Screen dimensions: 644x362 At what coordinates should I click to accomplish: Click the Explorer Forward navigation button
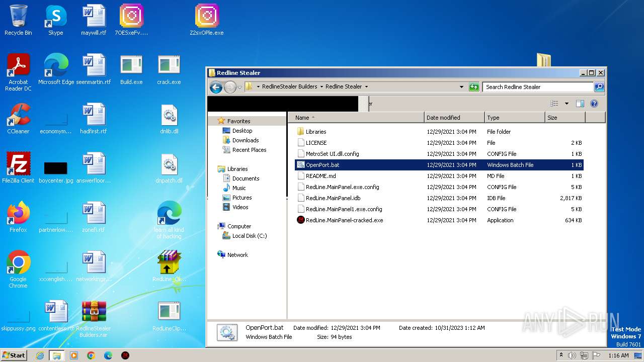(230, 87)
